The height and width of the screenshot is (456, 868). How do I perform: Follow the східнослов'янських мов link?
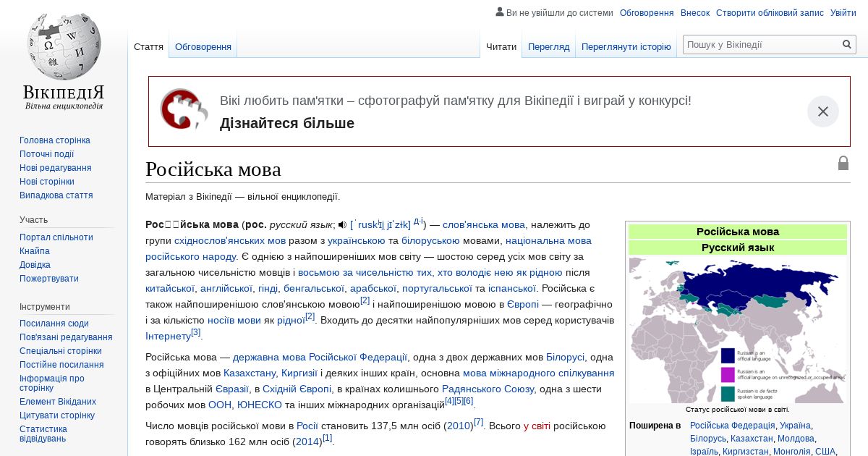(x=230, y=240)
